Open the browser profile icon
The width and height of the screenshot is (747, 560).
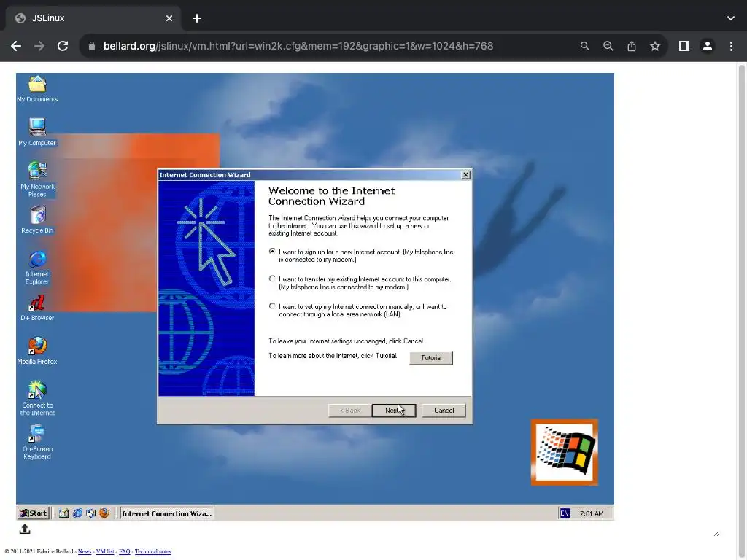708,46
